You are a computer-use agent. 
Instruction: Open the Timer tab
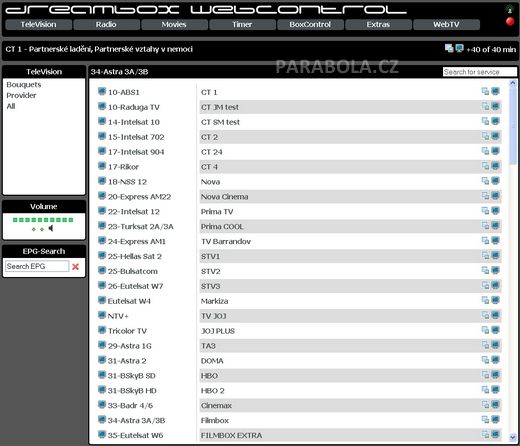click(x=242, y=24)
